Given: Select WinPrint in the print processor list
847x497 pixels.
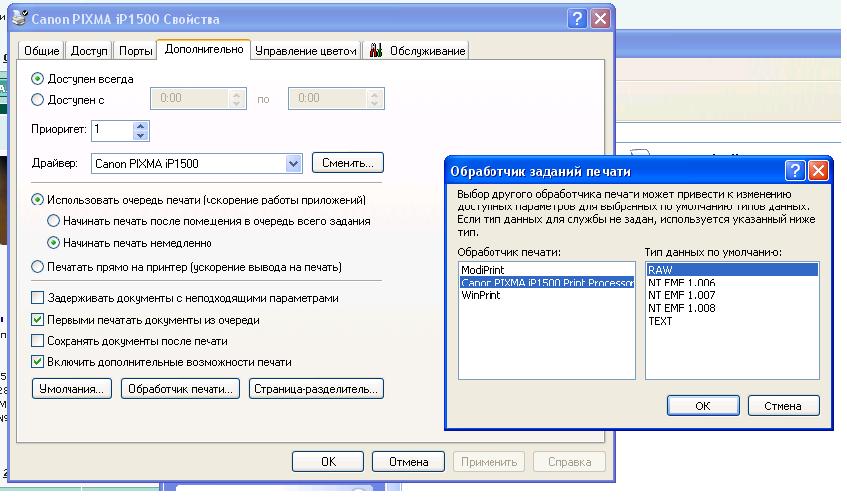Looking at the screenshot, I should tap(547, 295).
